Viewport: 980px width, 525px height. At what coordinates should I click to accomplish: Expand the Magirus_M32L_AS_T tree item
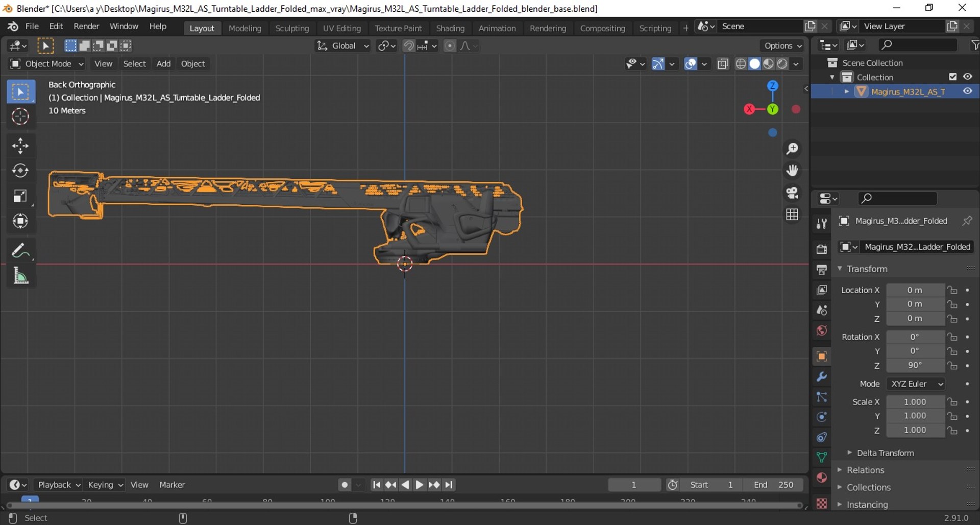pos(847,91)
